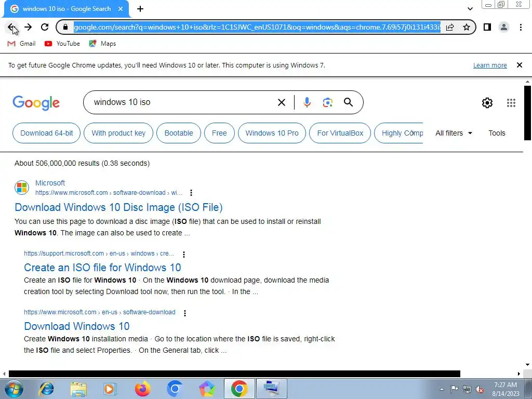This screenshot has width=532, height=399.
Task: Open Google apps grid
Action: [x=511, y=103]
